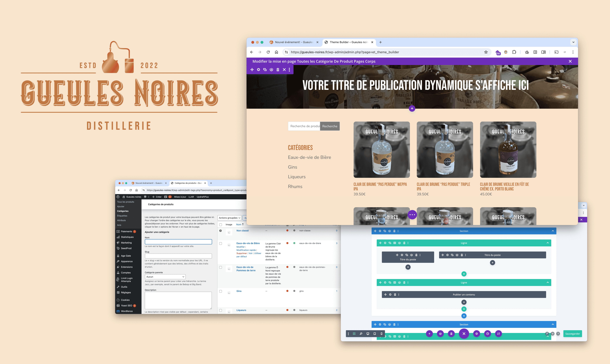Viewport: 610px width, 364px height.
Task: Click the large purple X circle in the builder bar
Action: pos(464,334)
